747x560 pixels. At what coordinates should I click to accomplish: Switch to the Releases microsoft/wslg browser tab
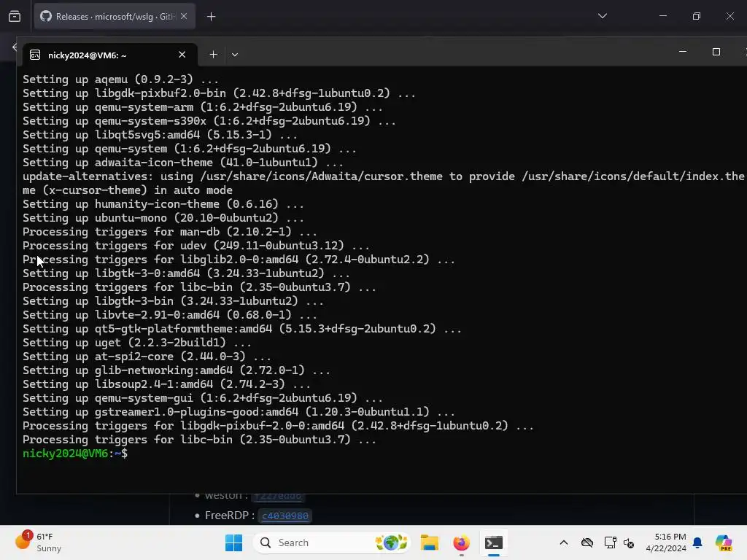click(x=115, y=17)
